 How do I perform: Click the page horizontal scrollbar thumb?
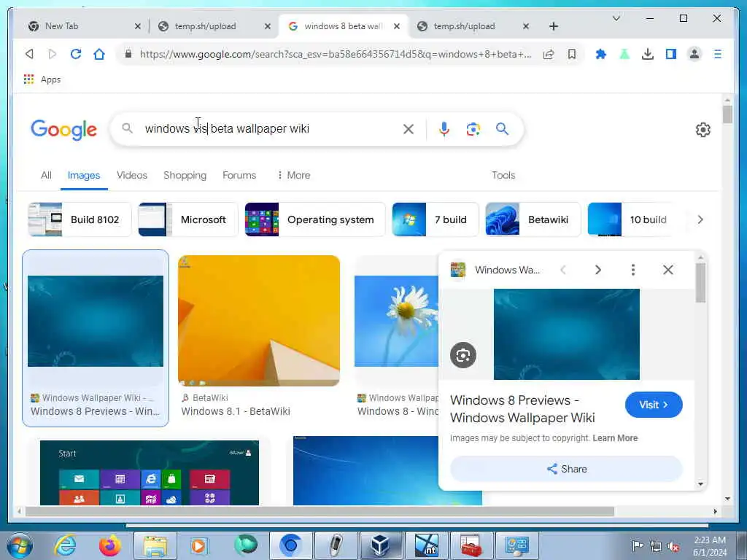click(x=320, y=511)
